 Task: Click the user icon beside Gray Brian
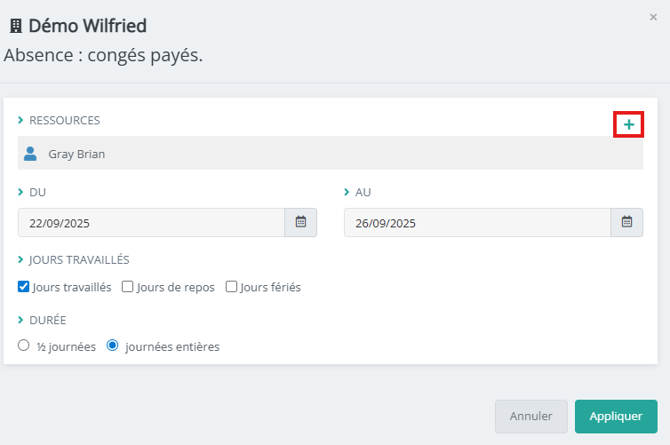click(31, 154)
